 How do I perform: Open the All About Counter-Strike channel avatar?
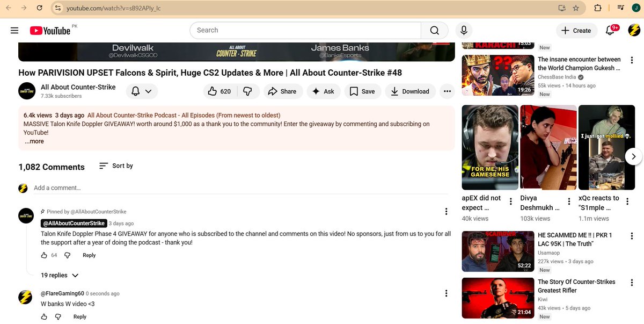pos(27,91)
